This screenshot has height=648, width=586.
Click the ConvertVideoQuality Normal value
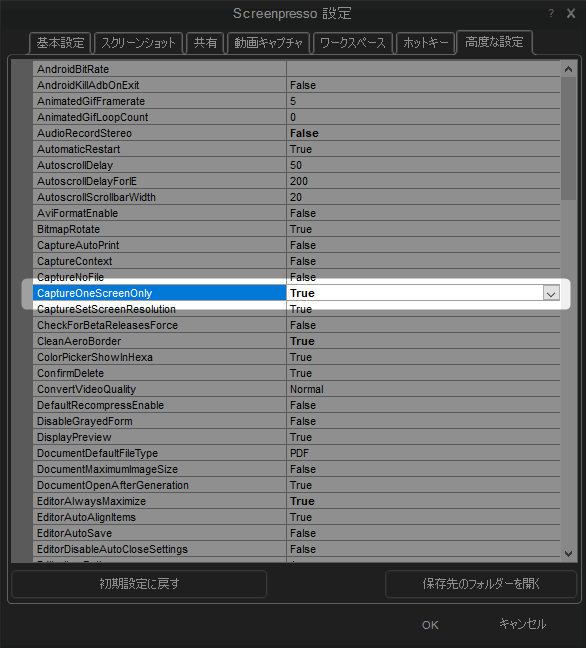coord(423,389)
